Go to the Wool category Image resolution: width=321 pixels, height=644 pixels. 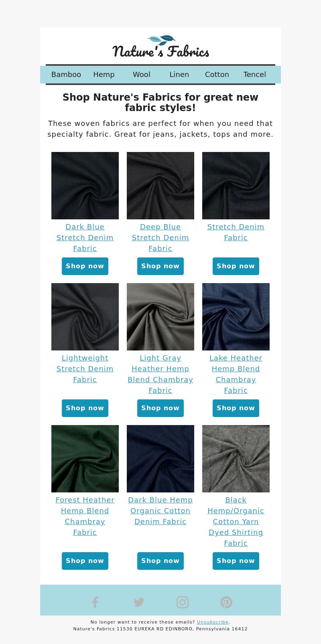(142, 75)
